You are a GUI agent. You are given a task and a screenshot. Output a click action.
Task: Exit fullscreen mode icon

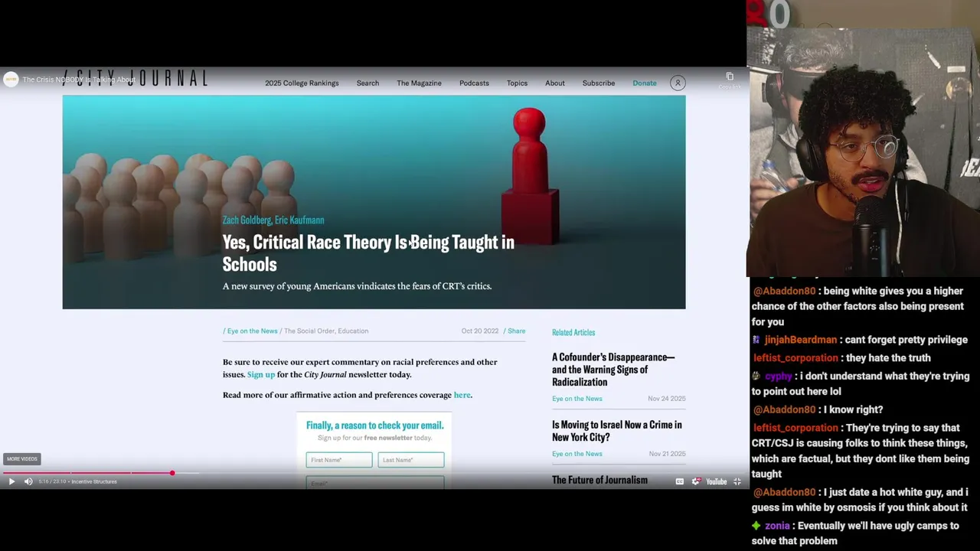737,481
